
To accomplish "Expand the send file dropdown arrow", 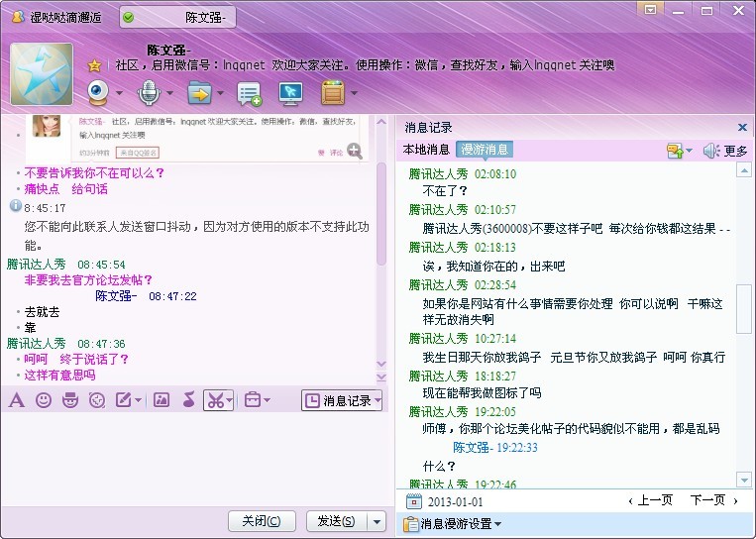I will pos(220,93).
